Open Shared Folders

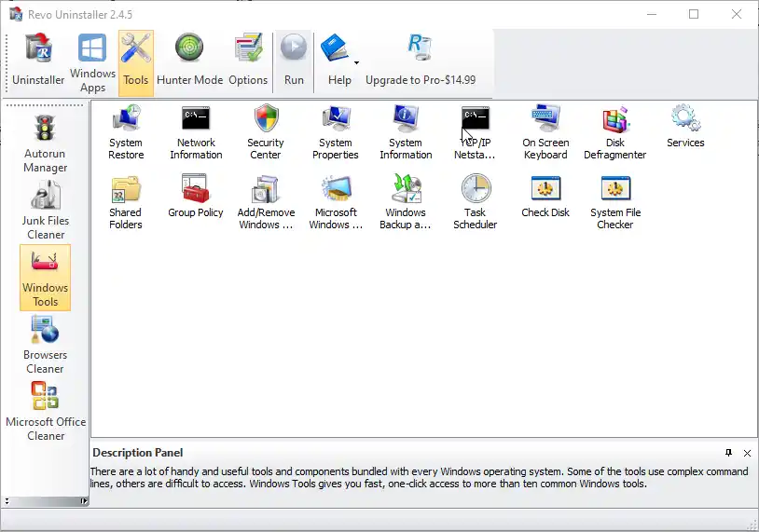pyautogui.click(x=125, y=202)
